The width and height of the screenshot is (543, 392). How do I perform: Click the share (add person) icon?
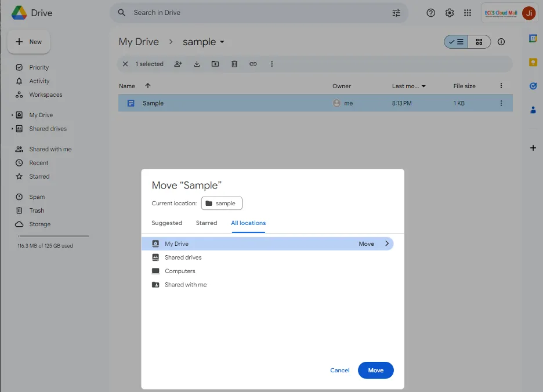(x=178, y=64)
